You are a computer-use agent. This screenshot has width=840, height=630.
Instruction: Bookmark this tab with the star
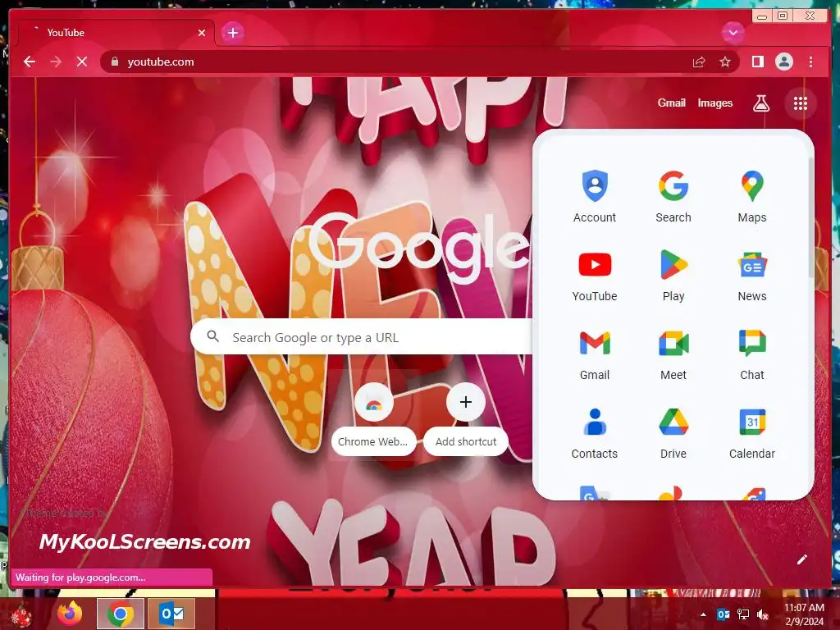coord(725,62)
